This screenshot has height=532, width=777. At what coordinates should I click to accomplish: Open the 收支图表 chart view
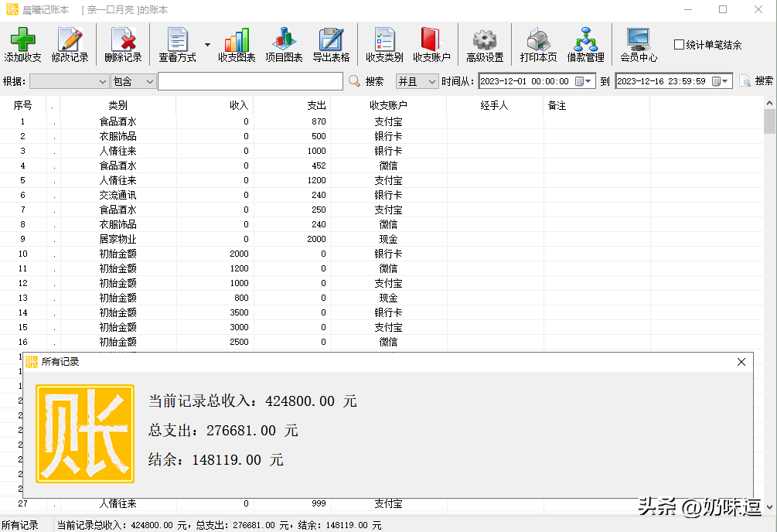pyautogui.click(x=236, y=44)
